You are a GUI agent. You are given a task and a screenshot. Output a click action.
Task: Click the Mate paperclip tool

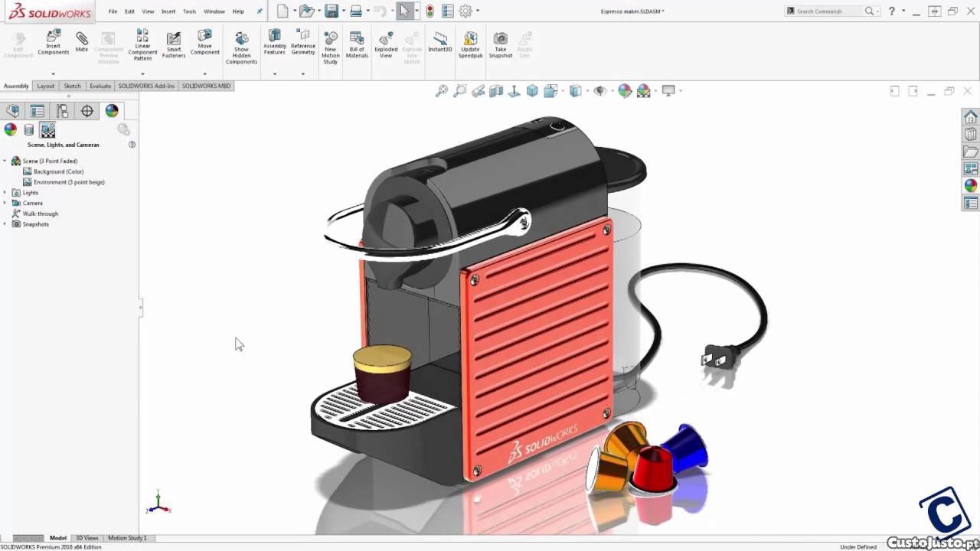click(81, 41)
